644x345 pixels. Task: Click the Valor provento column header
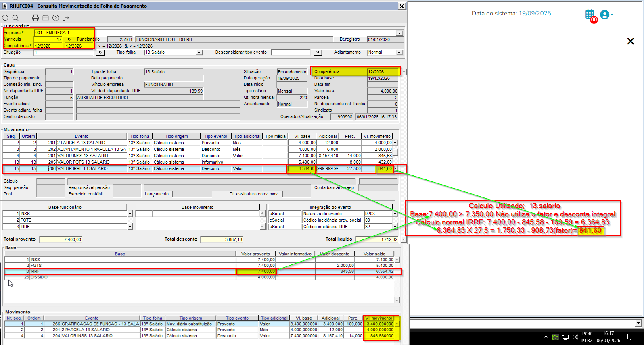(256, 254)
